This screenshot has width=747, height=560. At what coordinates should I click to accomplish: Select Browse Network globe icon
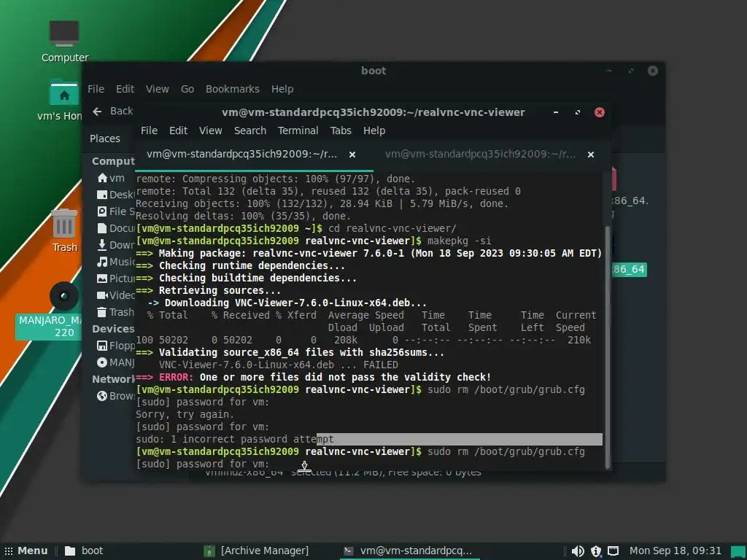[102, 396]
